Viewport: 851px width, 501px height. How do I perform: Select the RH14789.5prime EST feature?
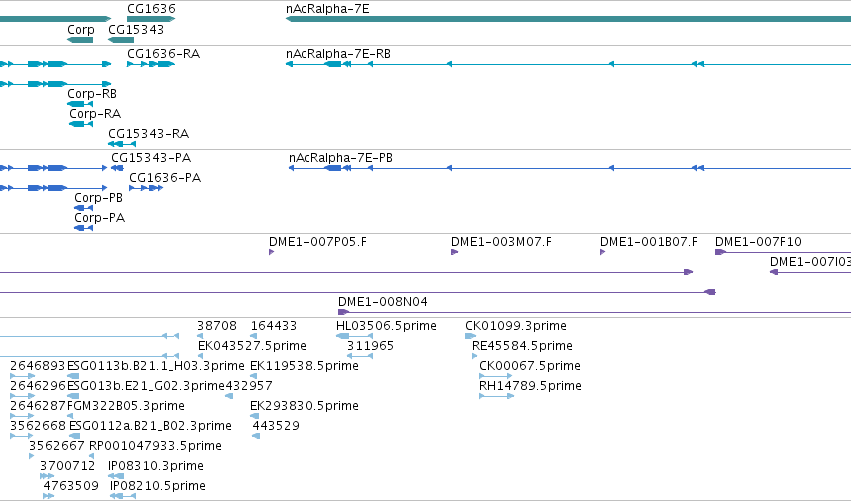[497, 396]
